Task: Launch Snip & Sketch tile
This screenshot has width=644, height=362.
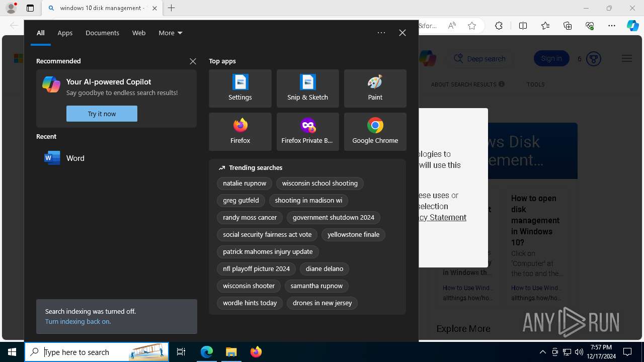Action: click(x=307, y=88)
